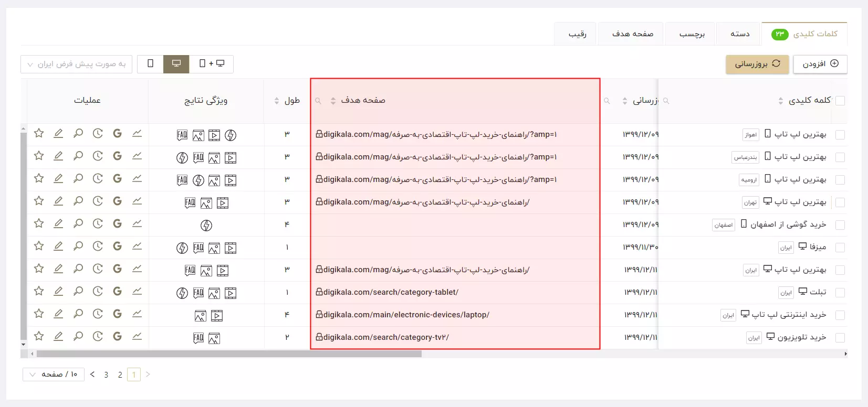
Task: Click image feature icon in خرید تلویزیون row
Action: (x=214, y=338)
